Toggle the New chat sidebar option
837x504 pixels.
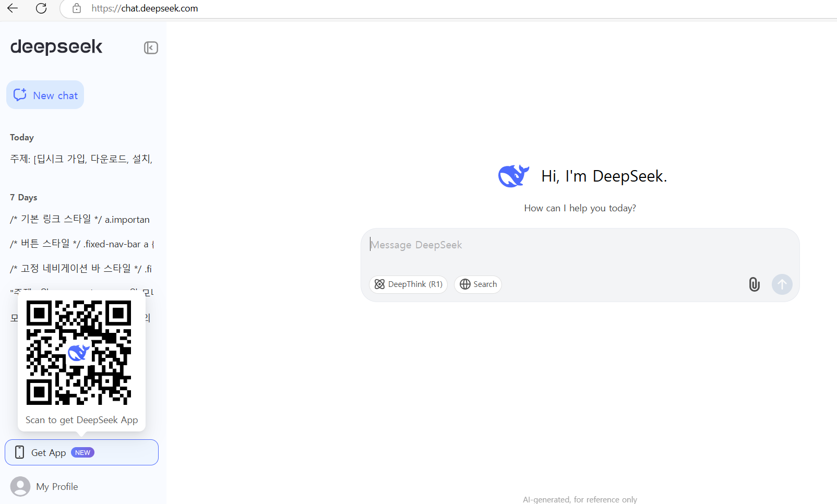point(45,95)
